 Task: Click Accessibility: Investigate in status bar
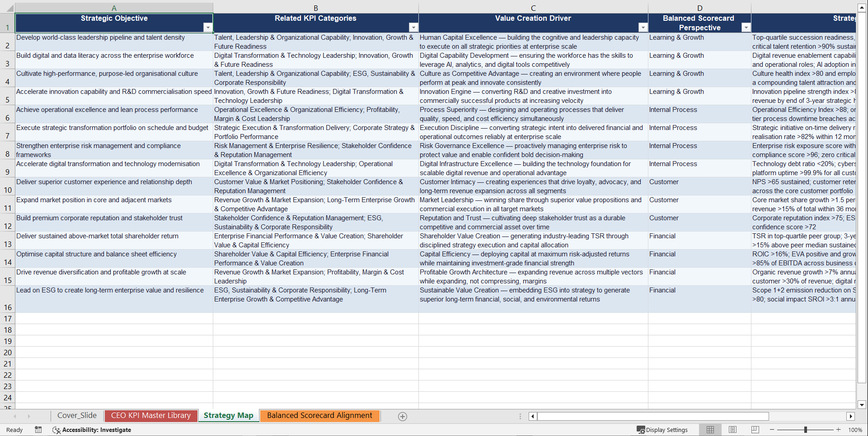pyautogui.click(x=92, y=430)
